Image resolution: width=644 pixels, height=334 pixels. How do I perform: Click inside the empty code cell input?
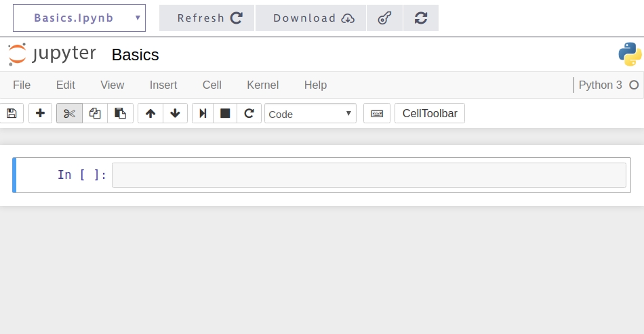coord(369,175)
